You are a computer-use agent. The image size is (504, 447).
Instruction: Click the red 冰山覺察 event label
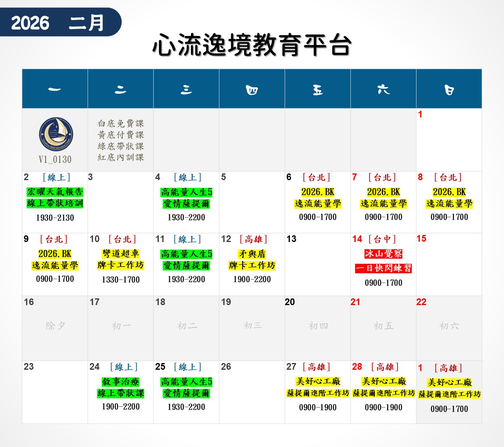[383, 254]
